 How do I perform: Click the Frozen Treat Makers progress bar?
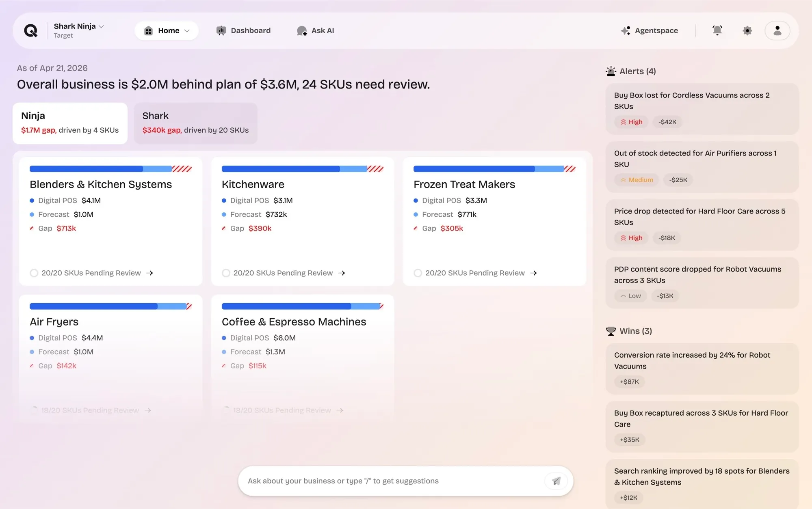(x=494, y=169)
